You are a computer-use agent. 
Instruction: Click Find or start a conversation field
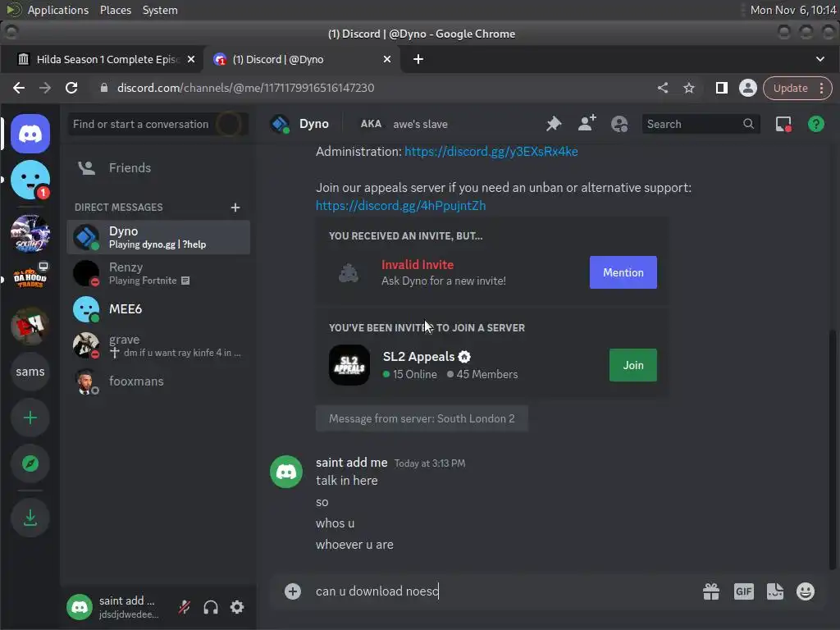(x=158, y=124)
